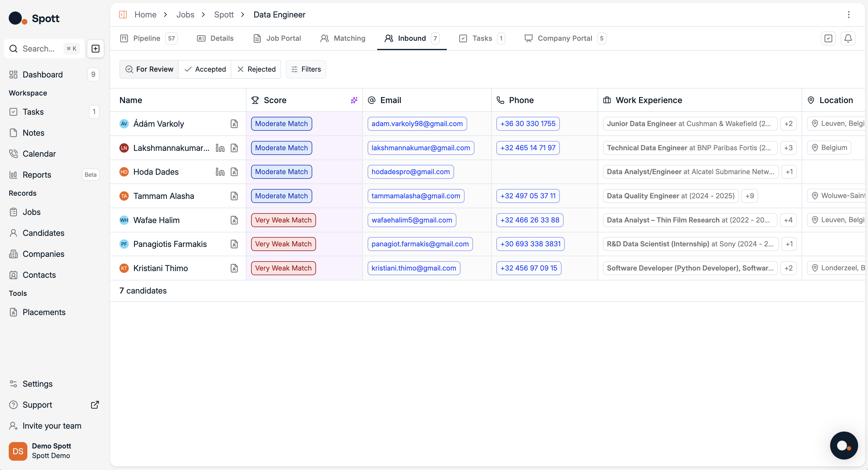Open the Filters menu
The image size is (868, 470).
click(306, 69)
